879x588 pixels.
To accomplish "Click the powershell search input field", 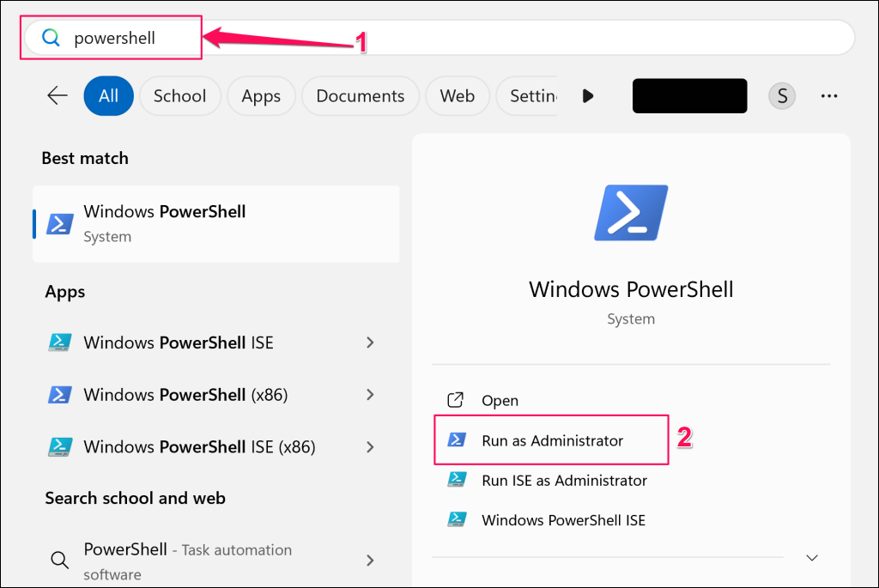I will (x=439, y=38).
